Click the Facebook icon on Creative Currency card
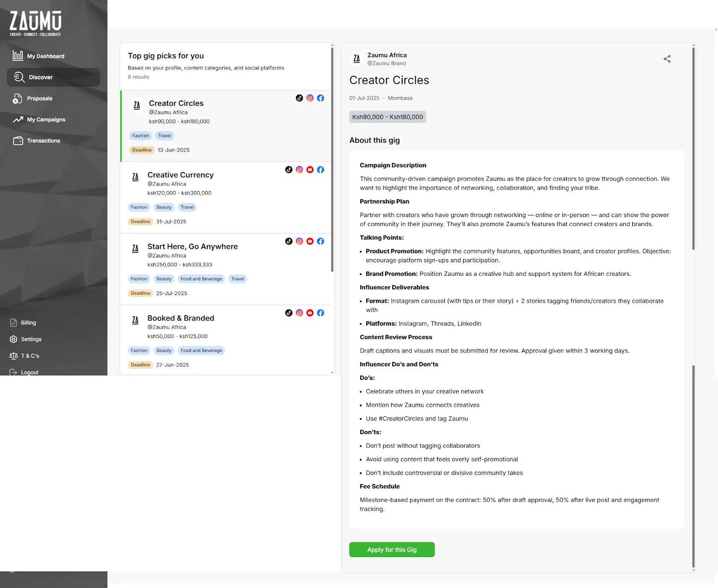This screenshot has height=588, width=718. [320, 170]
